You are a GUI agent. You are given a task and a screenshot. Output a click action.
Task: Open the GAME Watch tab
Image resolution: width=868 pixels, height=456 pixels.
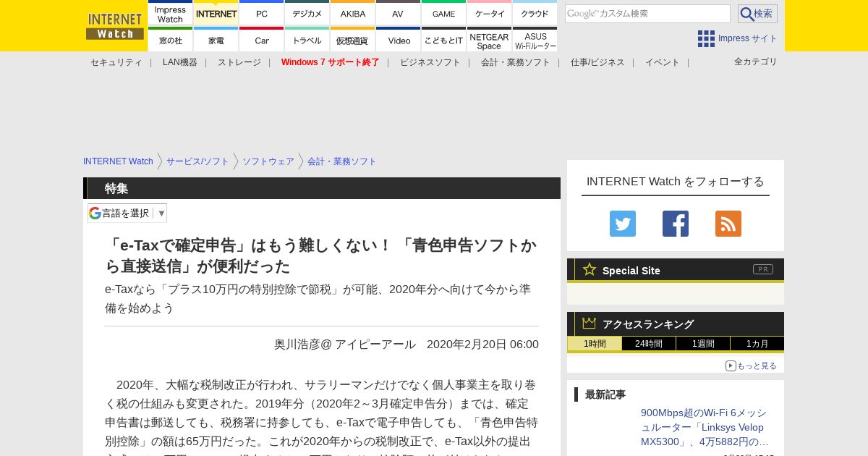click(x=444, y=13)
